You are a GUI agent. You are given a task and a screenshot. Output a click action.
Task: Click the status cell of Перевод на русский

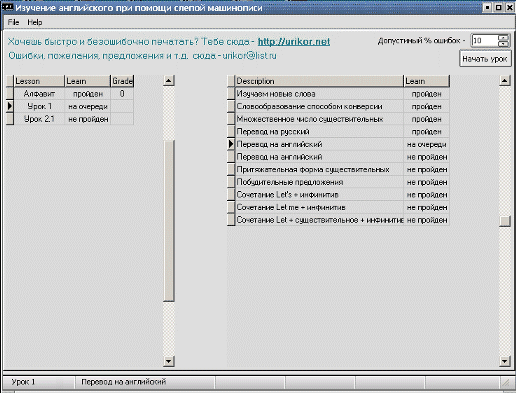pos(426,132)
